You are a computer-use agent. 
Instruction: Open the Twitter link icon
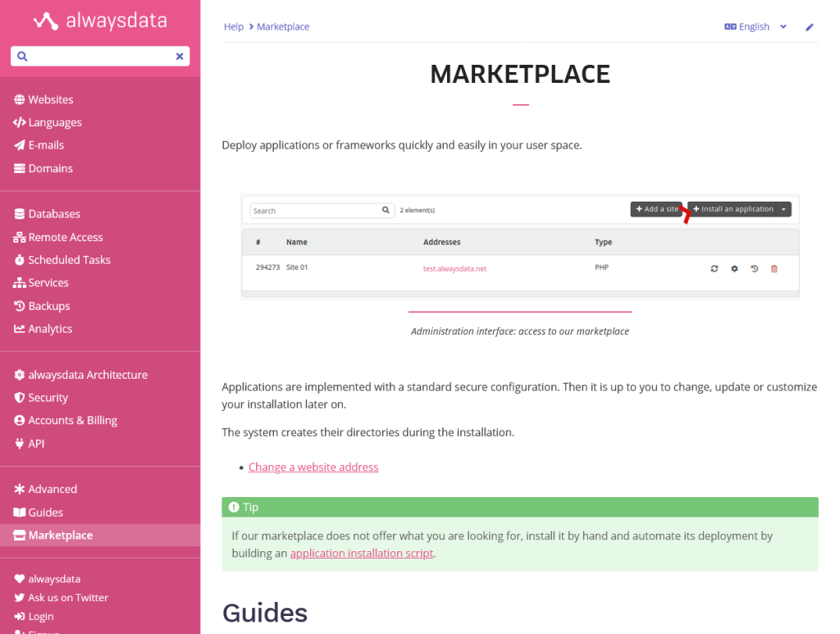(x=20, y=597)
